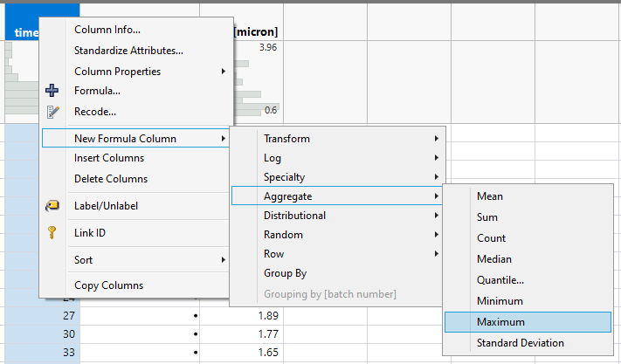Open the Random submenu
Image resolution: width=621 pixels, height=364 pixels.
pos(336,235)
